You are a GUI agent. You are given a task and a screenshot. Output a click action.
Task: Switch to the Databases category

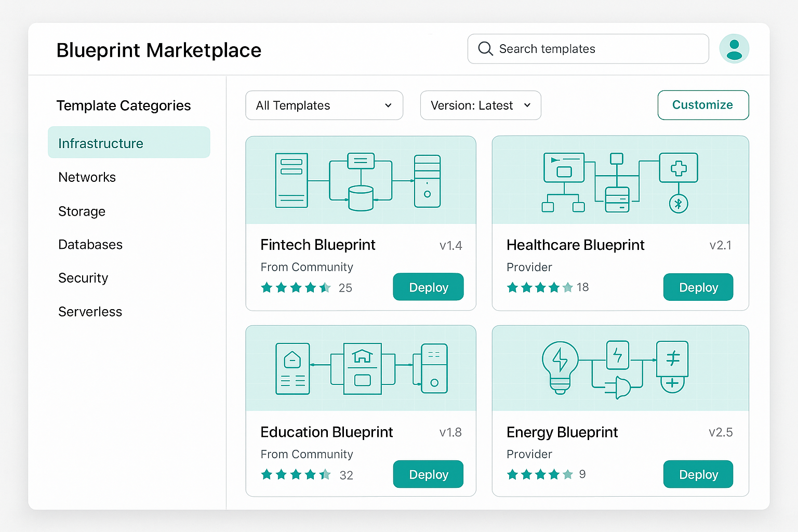pos(90,244)
